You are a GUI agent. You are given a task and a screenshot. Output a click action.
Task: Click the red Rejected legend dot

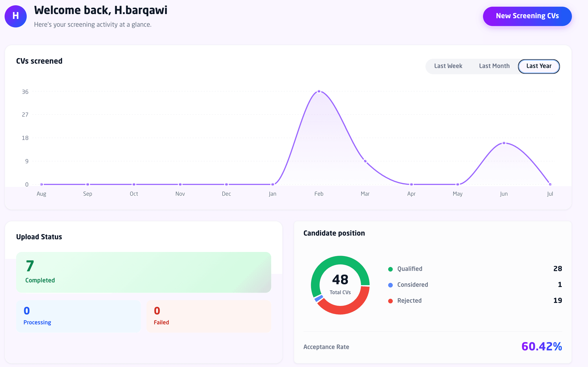[x=390, y=301]
